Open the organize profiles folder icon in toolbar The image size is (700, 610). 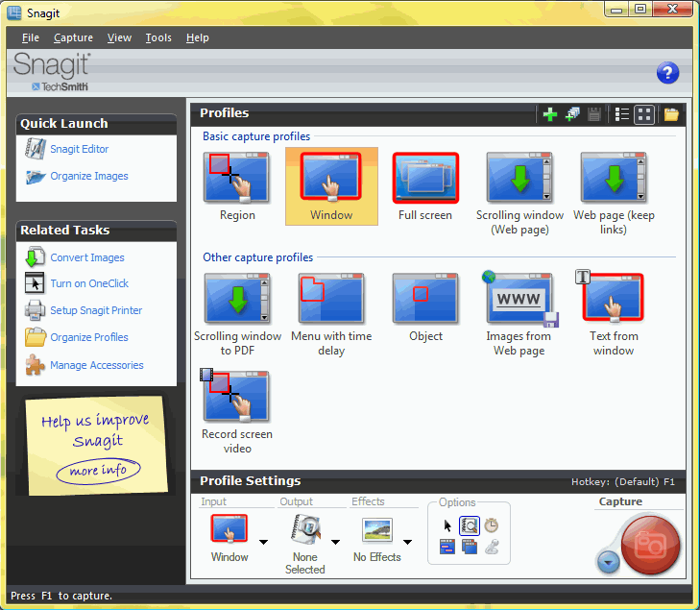pos(671,114)
